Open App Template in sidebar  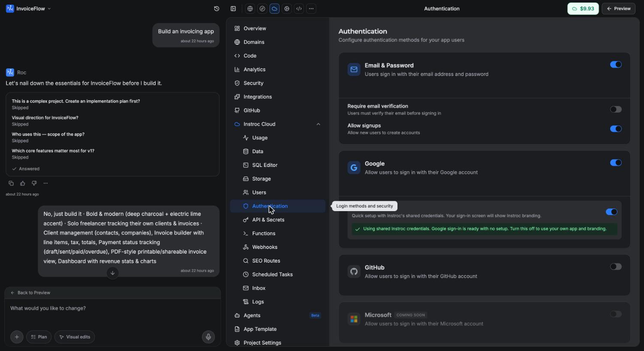pos(278,329)
